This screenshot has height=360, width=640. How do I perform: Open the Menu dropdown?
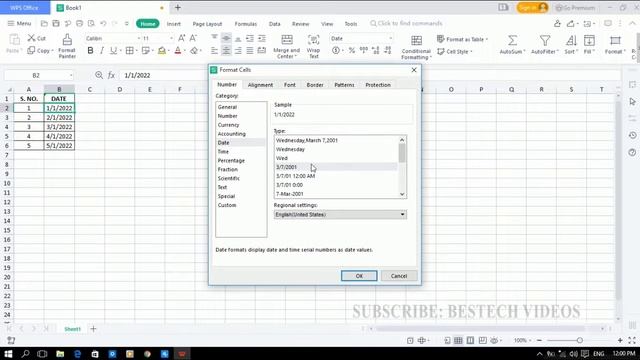point(19,24)
